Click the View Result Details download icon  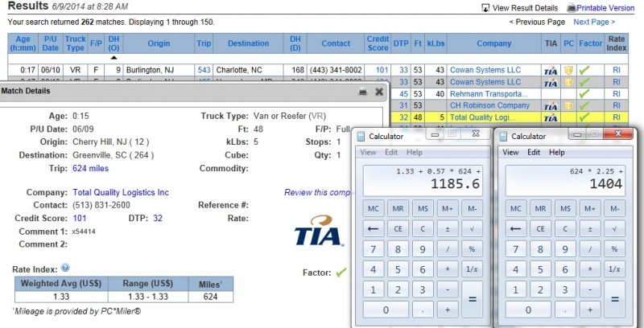[x=485, y=8]
